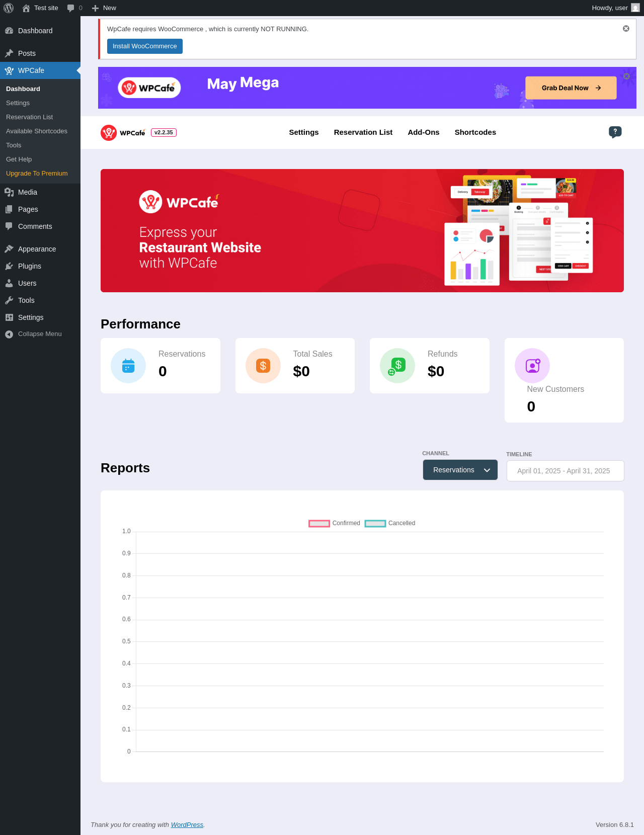This screenshot has width=644, height=835.
Task: Click the Howdy, user account text
Action: coord(610,8)
